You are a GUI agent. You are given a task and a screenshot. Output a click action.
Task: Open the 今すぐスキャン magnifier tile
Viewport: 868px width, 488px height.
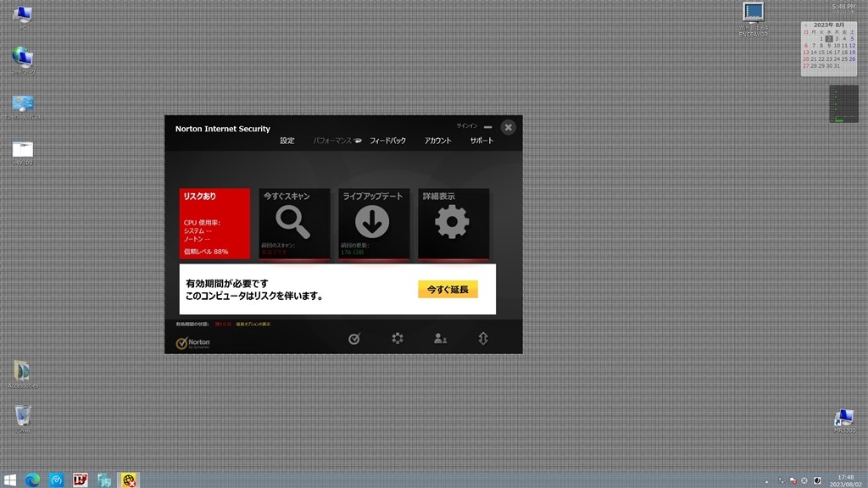click(x=294, y=224)
